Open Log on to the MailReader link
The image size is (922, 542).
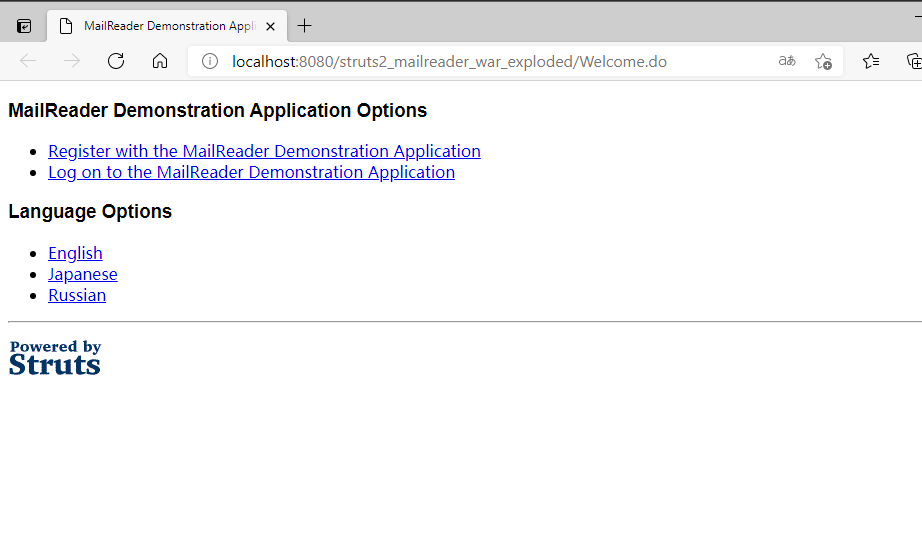tap(252, 172)
